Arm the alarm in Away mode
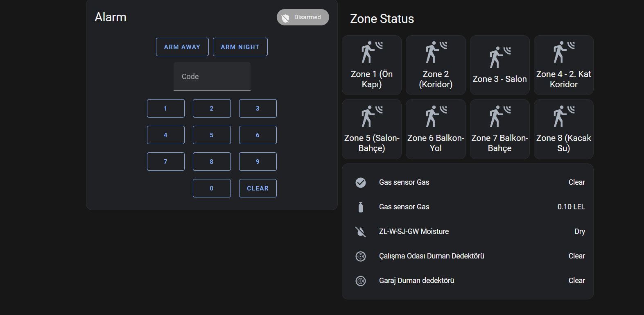Screen dimensions: 644x315 (182, 47)
